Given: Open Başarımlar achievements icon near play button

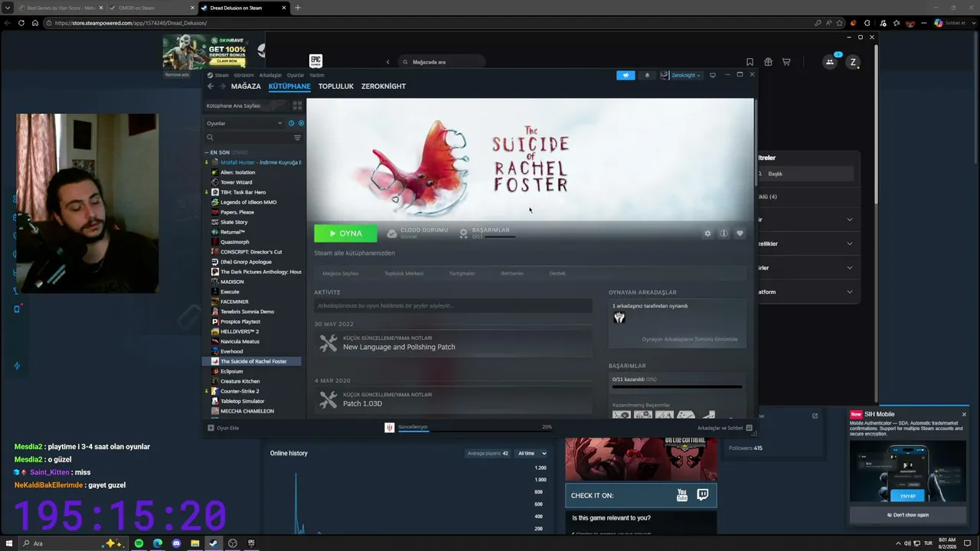Looking at the screenshot, I should click(x=463, y=233).
